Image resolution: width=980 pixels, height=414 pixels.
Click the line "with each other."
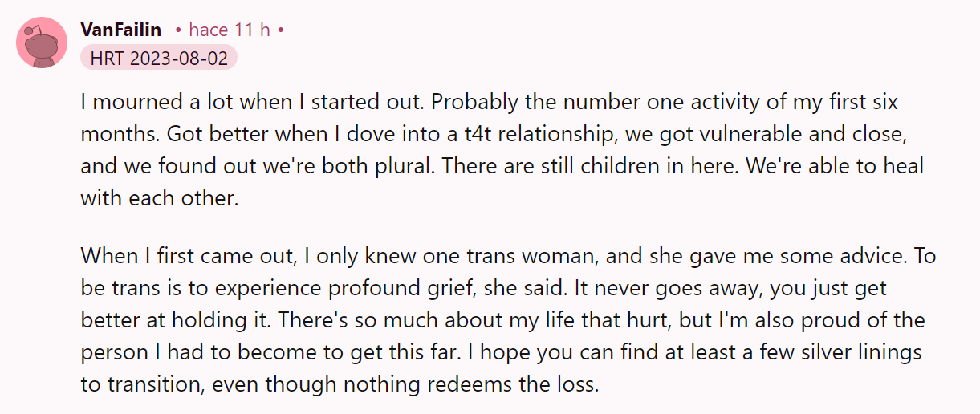(160, 197)
